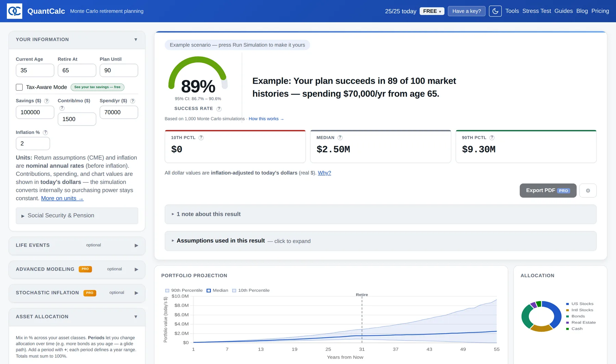616x364 pixels.
Task: Open the Pricing nav link
Action: pyautogui.click(x=600, y=11)
